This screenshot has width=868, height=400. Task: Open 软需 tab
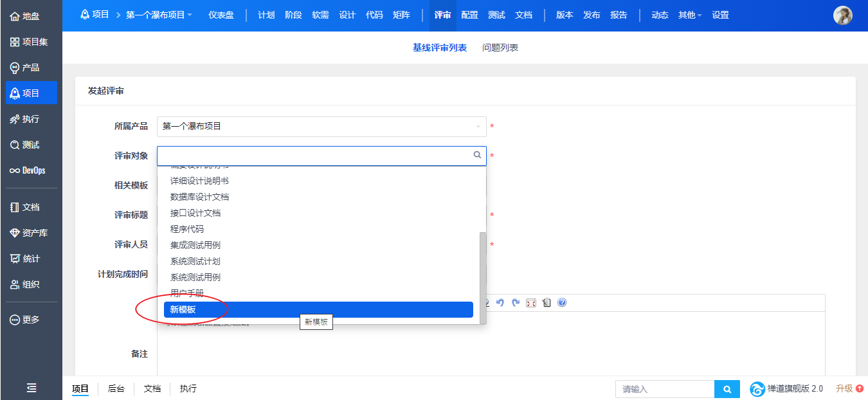coord(320,15)
